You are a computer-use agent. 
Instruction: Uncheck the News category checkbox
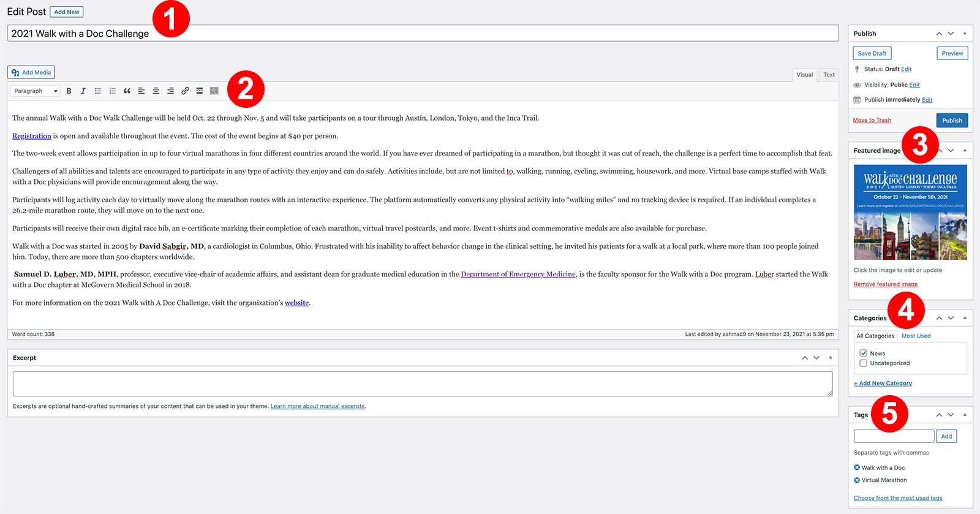tap(863, 353)
